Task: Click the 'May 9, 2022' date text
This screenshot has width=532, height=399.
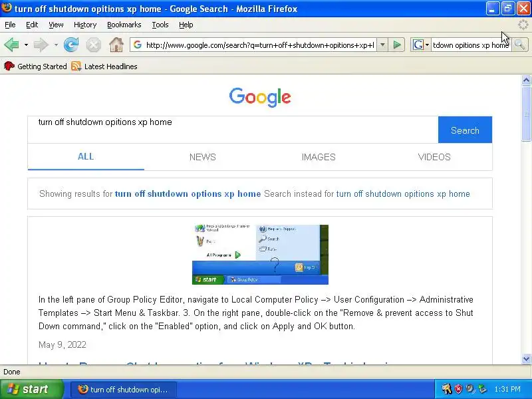Action: click(x=63, y=344)
